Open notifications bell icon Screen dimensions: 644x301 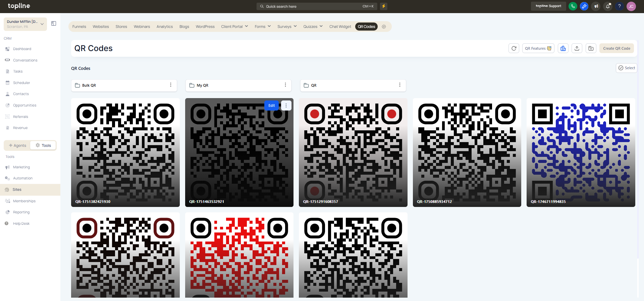pyautogui.click(x=608, y=6)
